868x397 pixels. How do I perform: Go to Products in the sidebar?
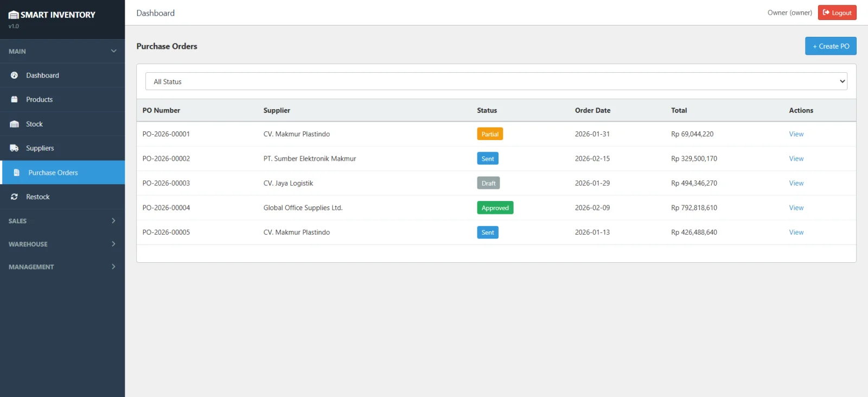[x=40, y=99]
